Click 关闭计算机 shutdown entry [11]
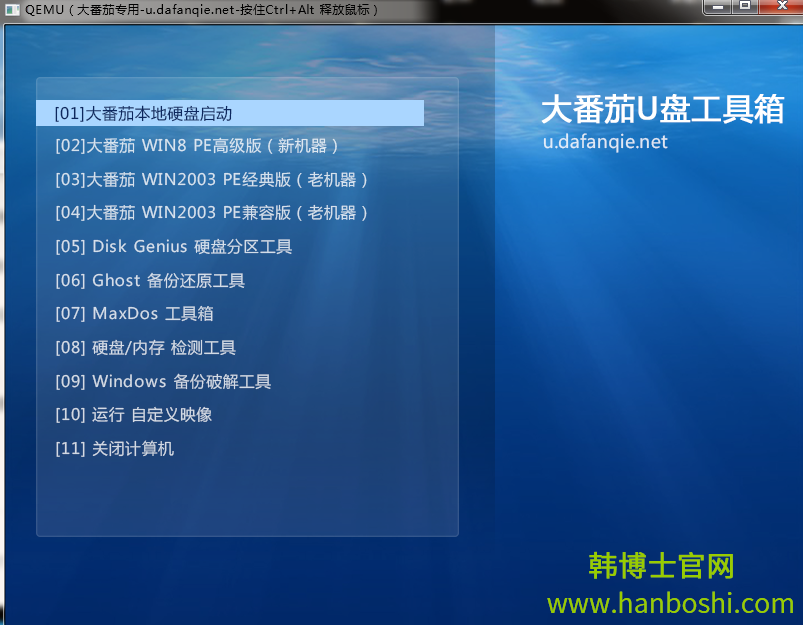The width and height of the screenshot is (803, 625). tap(115, 449)
